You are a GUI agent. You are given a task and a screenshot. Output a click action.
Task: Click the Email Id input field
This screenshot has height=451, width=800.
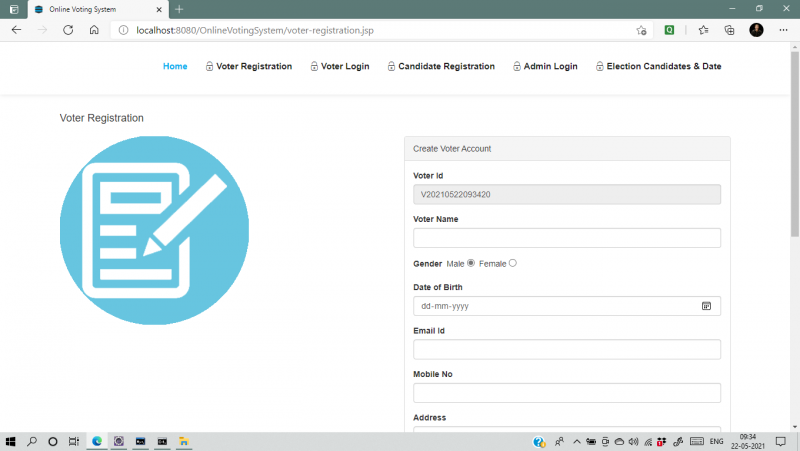[x=567, y=349]
